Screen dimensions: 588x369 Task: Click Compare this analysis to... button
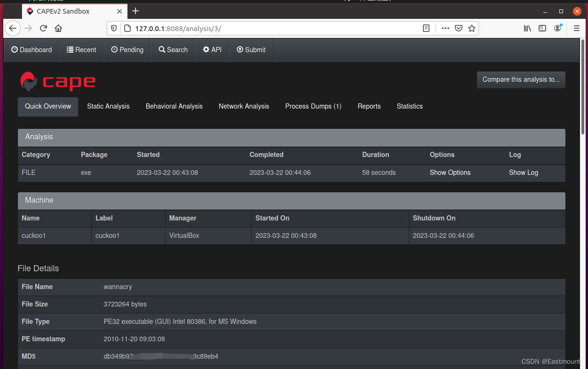[521, 79]
